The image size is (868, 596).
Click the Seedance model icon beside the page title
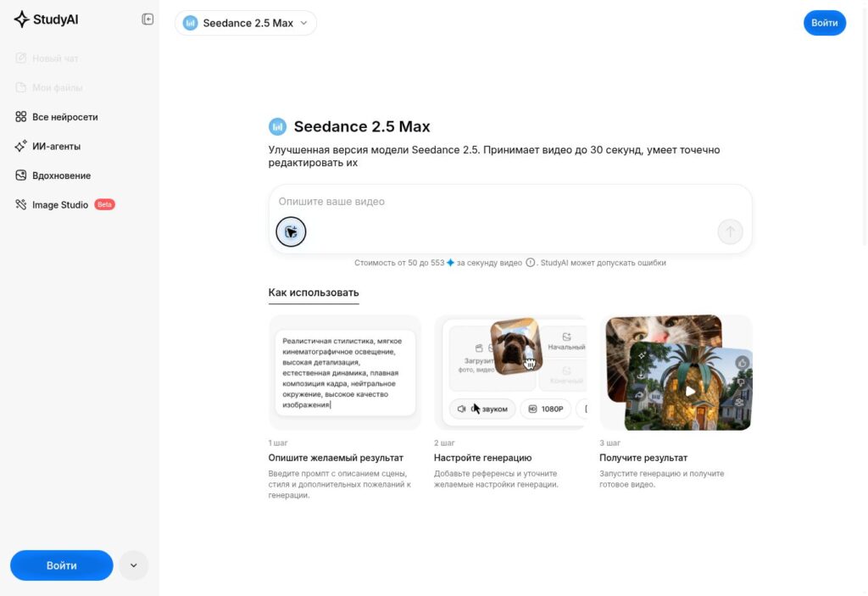pos(277,127)
